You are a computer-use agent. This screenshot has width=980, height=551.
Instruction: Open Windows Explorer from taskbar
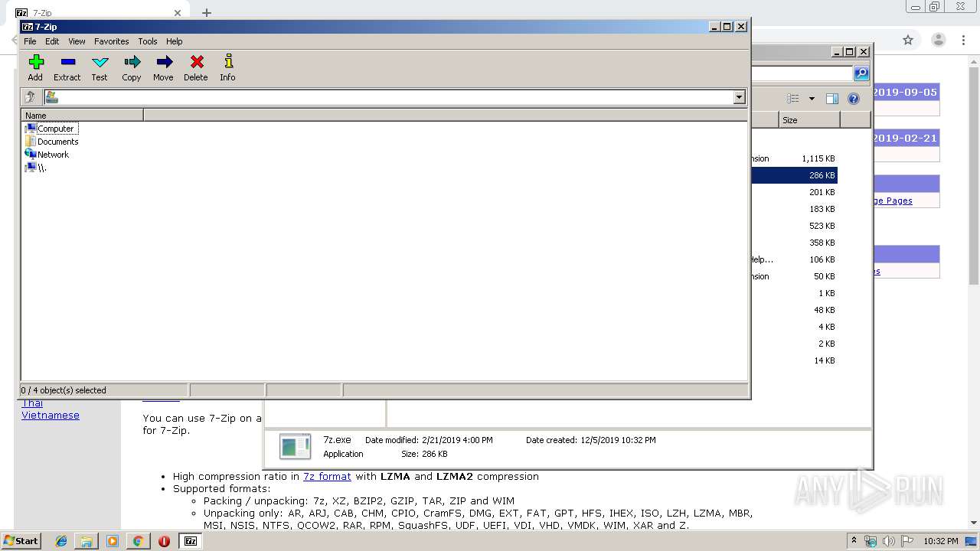[87, 541]
